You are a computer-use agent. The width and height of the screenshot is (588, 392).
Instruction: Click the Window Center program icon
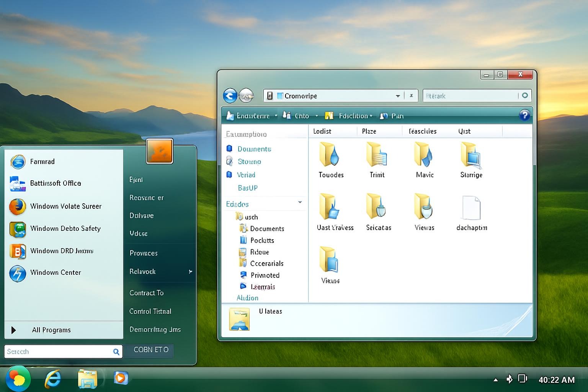click(x=18, y=273)
